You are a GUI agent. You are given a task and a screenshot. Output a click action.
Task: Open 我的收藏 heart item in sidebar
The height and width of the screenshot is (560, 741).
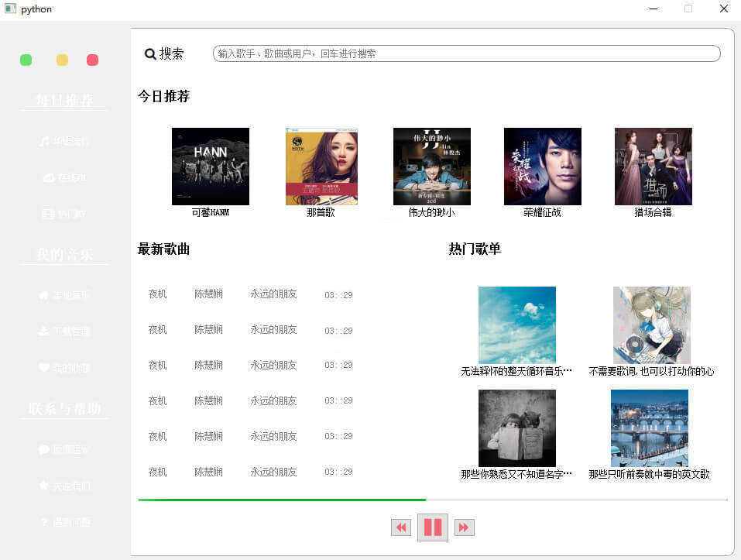pyautogui.click(x=64, y=368)
